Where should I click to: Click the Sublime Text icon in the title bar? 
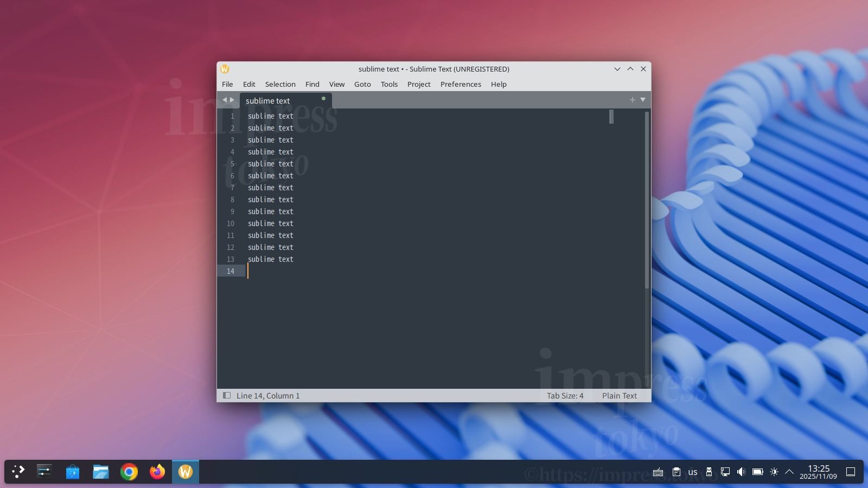(x=225, y=69)
